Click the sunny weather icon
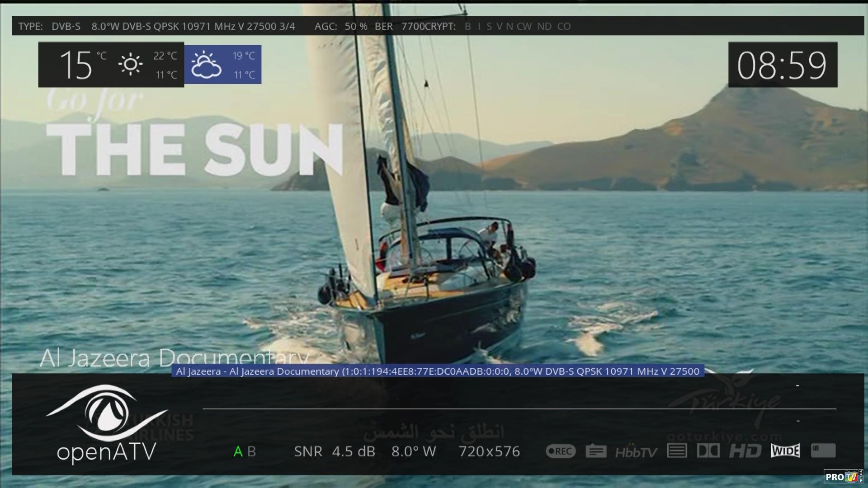This screenshot has width=868, height=488. coord(130,65)
